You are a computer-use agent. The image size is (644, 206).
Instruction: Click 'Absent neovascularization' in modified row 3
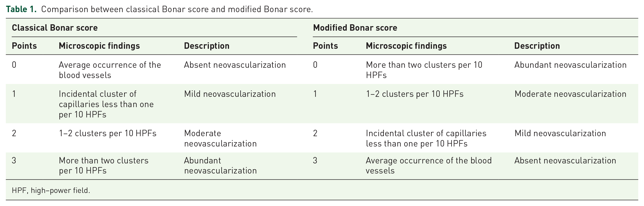tap(565, 160)
